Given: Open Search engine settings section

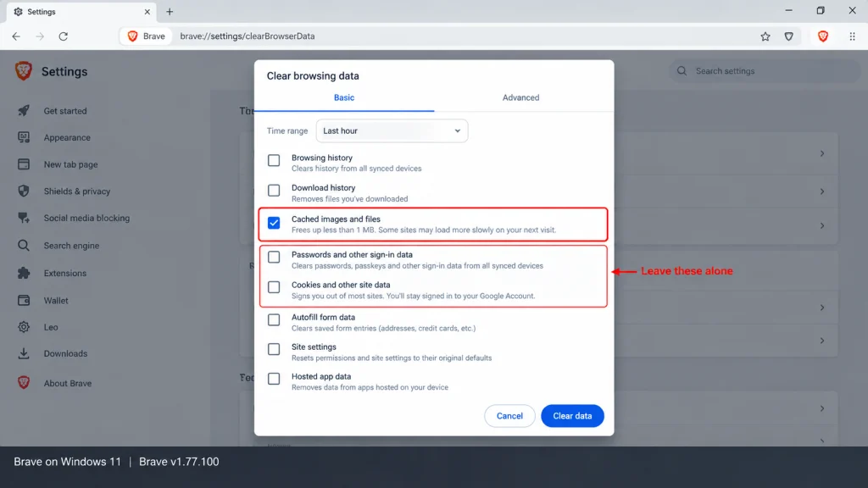Looking at the screenshot, I should 71,245.
